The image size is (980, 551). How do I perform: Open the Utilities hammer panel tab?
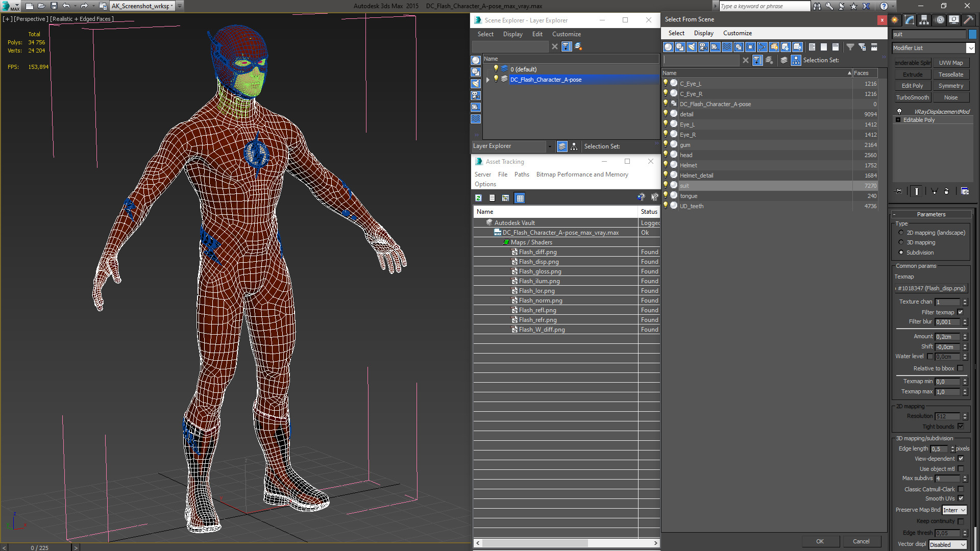point(968,20)
